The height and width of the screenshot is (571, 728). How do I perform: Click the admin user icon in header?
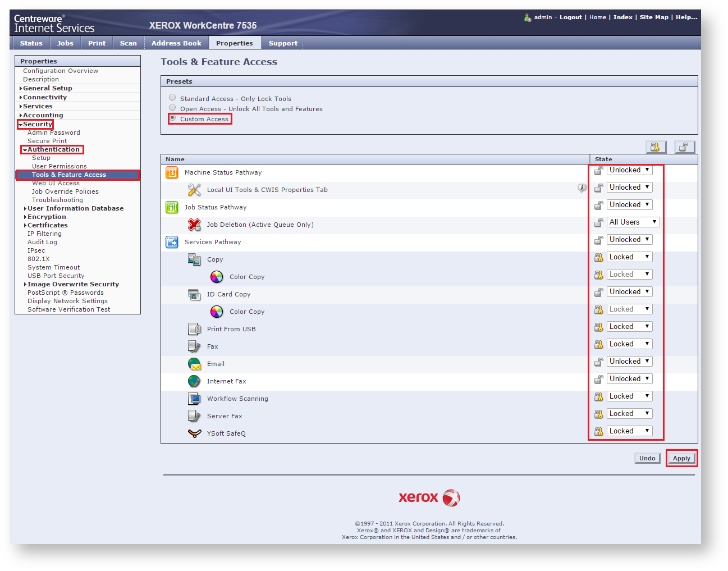[528, 17]
